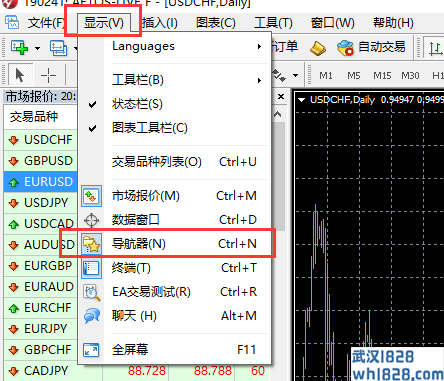Screen dimensions: 444x381
Task: Expand the Languages submenu
Action: 175,46
